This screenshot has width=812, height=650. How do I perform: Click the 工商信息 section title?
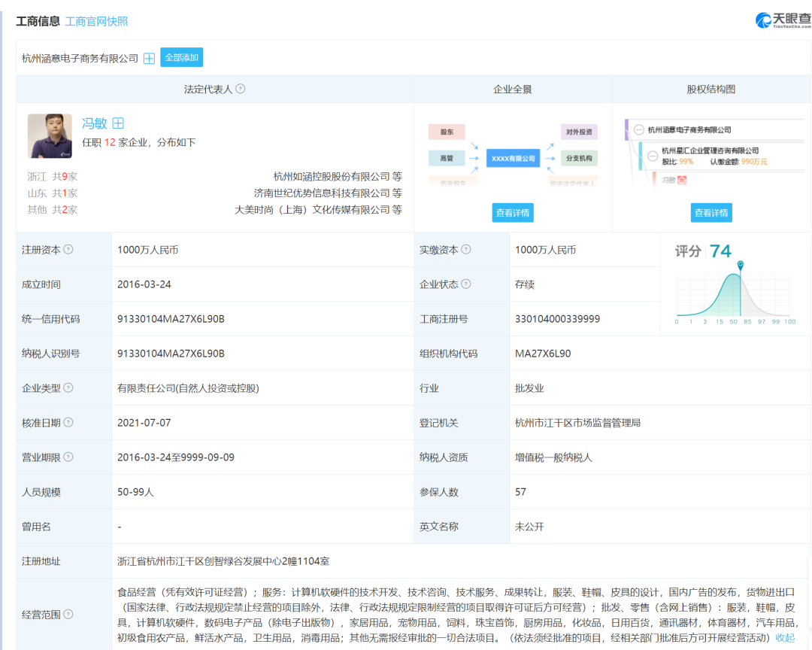(x=38, y=21)
